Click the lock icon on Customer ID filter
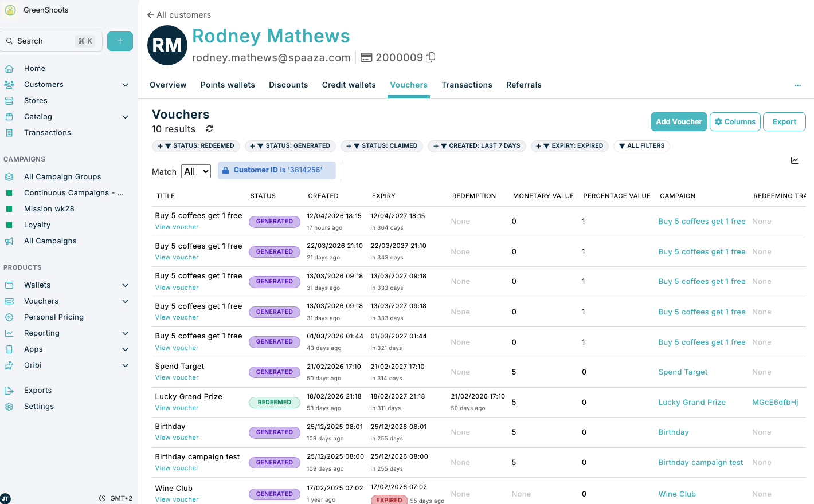 tap(226, 170)
